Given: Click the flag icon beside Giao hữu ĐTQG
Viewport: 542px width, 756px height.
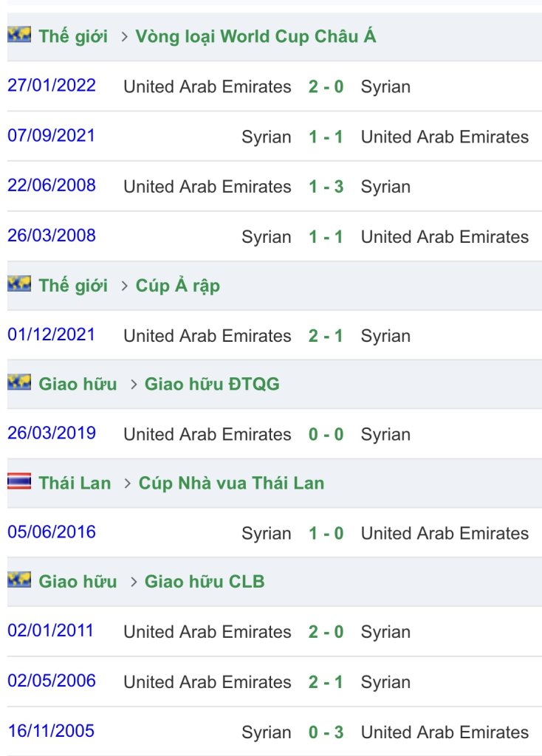Looking at the screenshot, I should [x=19, y=382].
